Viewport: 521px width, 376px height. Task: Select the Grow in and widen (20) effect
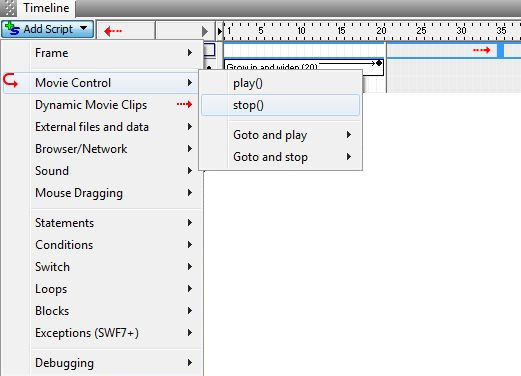coord(304,67)
